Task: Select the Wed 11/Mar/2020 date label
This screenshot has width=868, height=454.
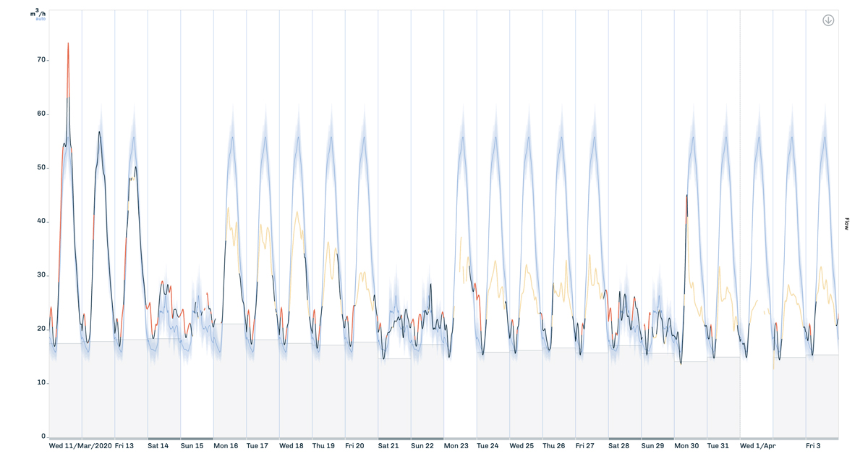Action: coord(80,446)
